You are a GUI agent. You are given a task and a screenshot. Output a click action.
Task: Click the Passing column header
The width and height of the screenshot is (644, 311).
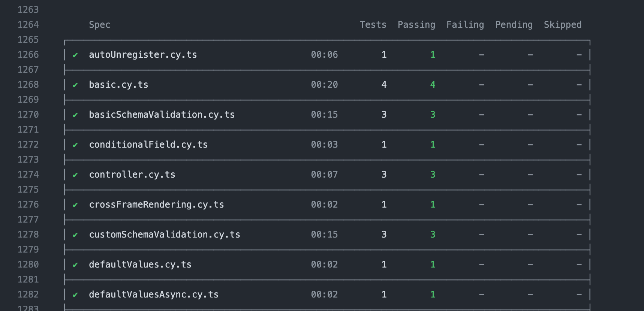(x=416, y=25)
